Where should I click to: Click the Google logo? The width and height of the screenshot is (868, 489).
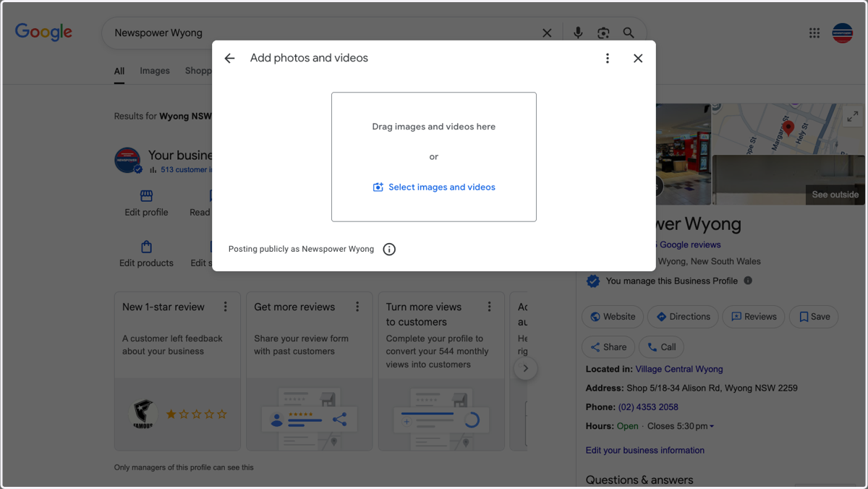pyautogui.click(x=43, y=33)
